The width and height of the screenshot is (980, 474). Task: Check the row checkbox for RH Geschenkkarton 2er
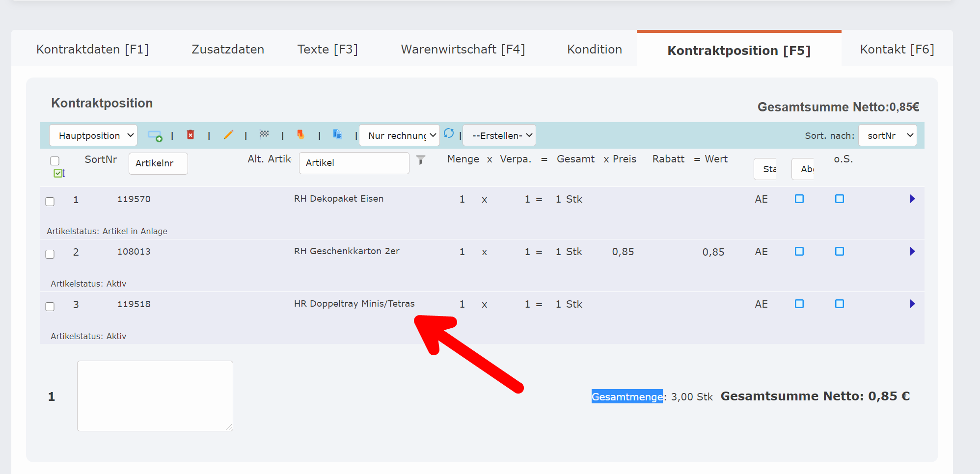pyautogui.click(x=50, y=254)
